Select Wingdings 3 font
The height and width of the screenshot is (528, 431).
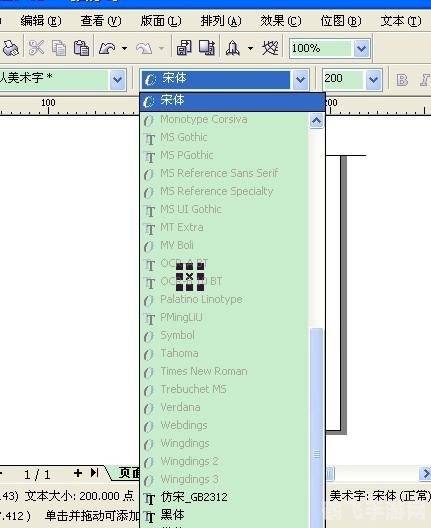click(x=224, y=479)
